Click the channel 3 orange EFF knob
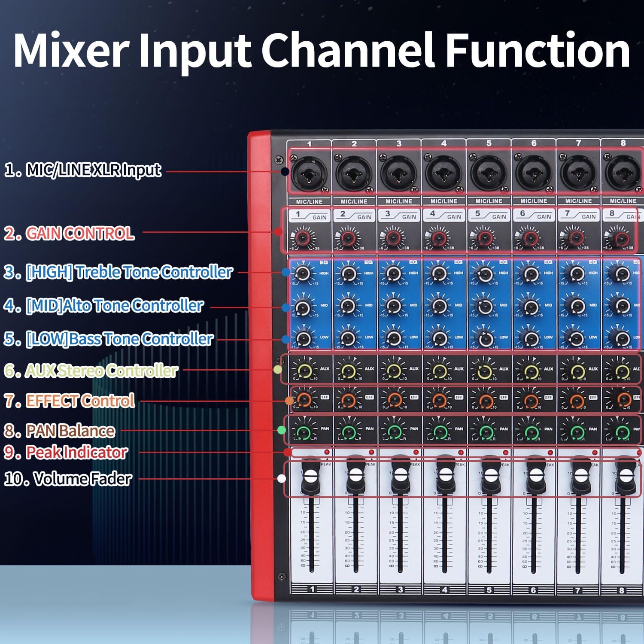This screenshot has width=644, height=644. click(x=394, y=400)
